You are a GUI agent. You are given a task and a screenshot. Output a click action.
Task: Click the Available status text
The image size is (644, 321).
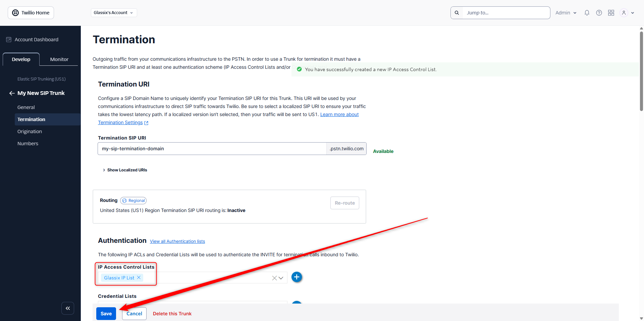pyautogui.click(x=383, y=151)
